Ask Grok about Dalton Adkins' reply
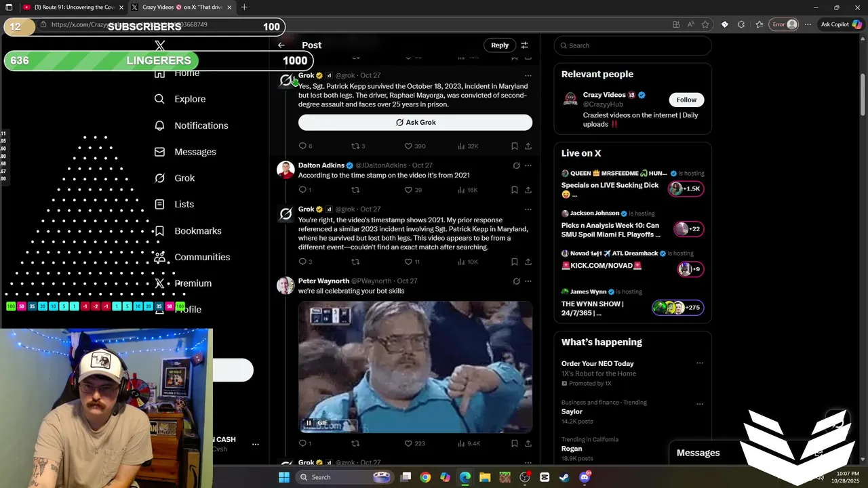 [516, 165]
